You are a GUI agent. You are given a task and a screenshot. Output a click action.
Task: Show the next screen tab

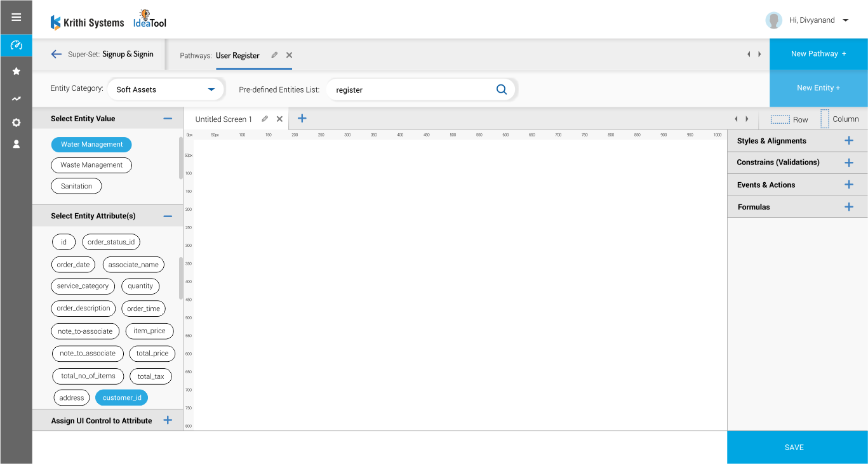[747, 119]
